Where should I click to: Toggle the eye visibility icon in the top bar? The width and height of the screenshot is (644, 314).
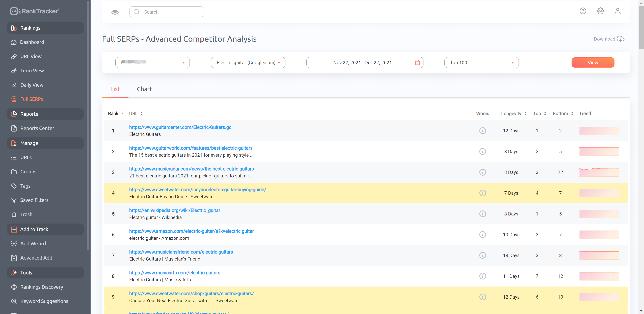(x=115, y=12)
